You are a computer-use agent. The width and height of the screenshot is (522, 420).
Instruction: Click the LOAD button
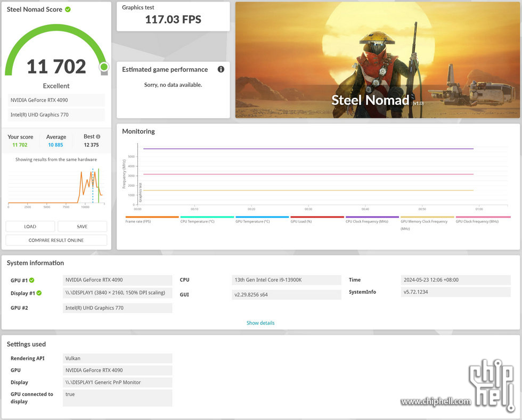(30, 226)
